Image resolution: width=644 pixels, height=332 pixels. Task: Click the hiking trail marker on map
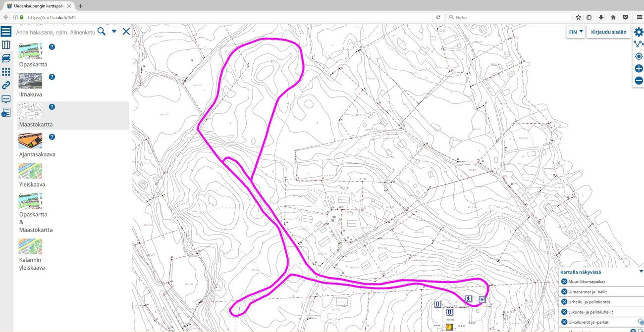(469, 299)
